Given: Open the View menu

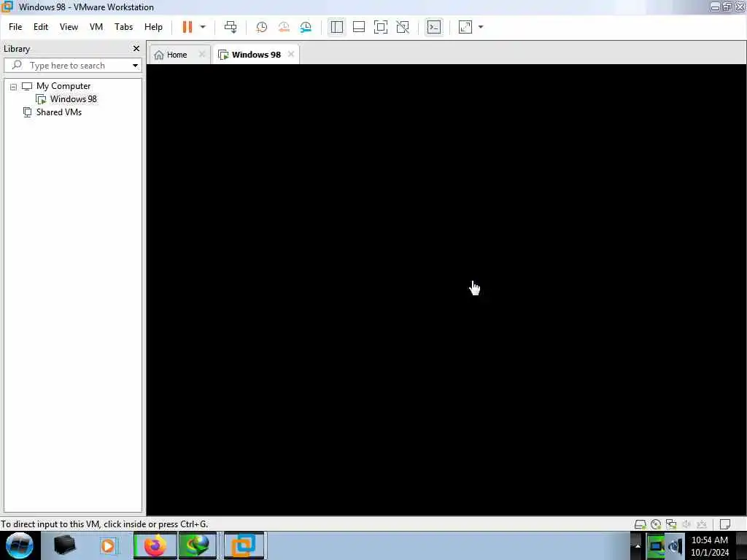Looking at the screenshot, I should (x=69, y=27).
